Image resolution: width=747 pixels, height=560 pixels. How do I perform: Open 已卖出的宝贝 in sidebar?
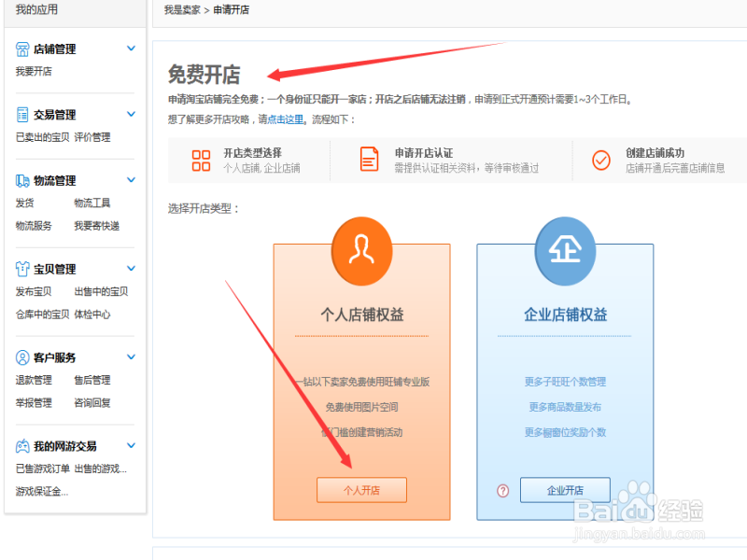(x=42, y=137)
